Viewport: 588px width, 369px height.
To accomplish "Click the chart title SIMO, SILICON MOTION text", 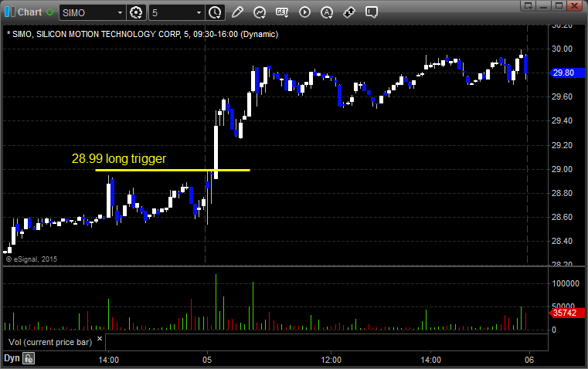I will pyautogui.click(x=142, y=34).
